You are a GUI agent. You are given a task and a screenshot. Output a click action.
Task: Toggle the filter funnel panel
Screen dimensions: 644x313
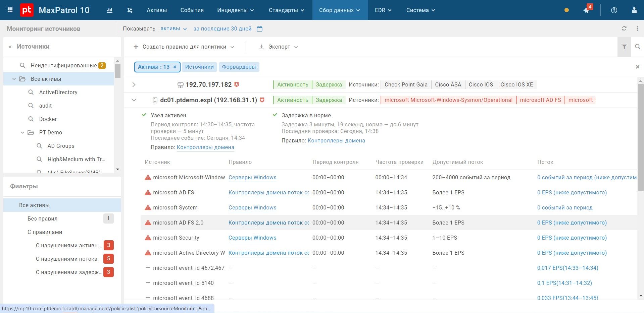[x=624, y=47]
